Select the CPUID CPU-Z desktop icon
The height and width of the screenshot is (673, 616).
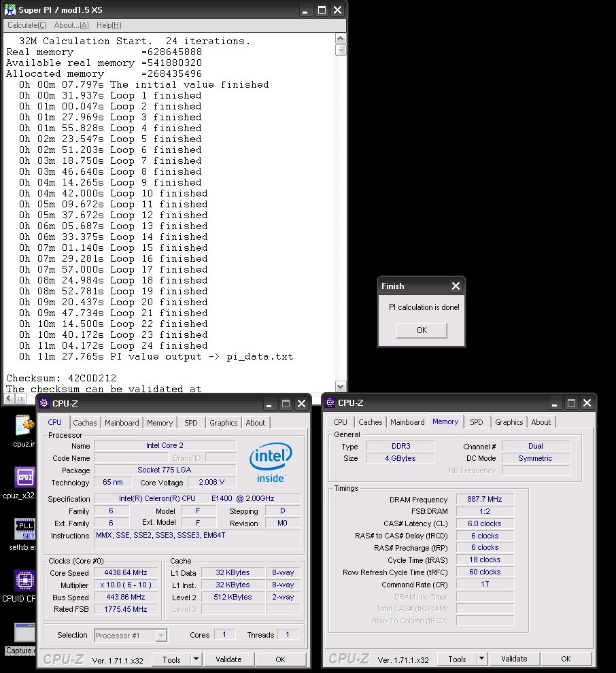(25, 581)
